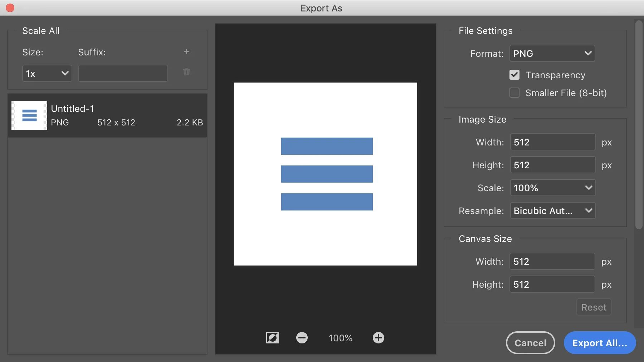
Task: Click the Image Size Width field
Action: coord(553,142)
